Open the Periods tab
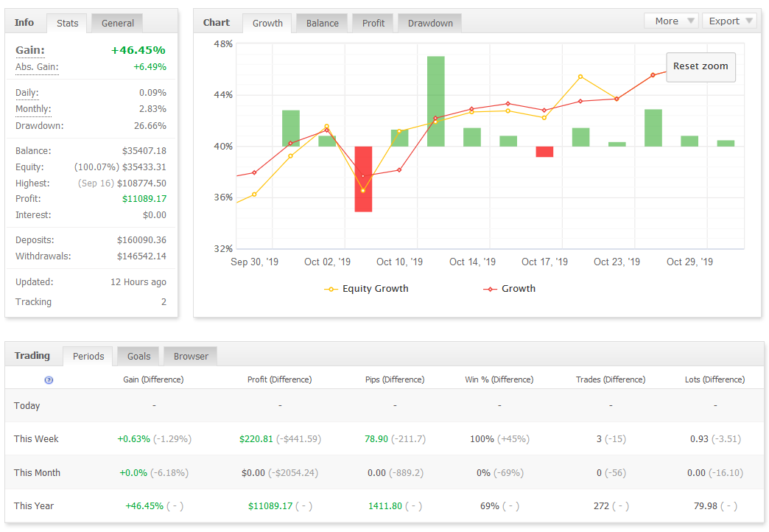The width and height of the screenshot is (769, 532). 88,357
